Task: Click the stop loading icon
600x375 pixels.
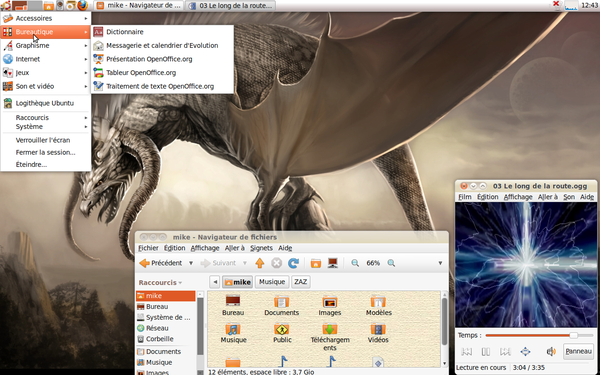Action: (277, 263)
